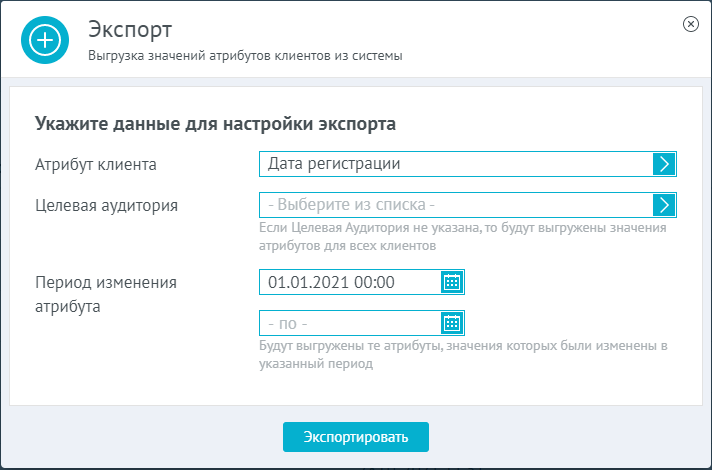Click the hint 'Будут выгружены те атрибуты...'
712x470 pixels.
tap(463, 355)
